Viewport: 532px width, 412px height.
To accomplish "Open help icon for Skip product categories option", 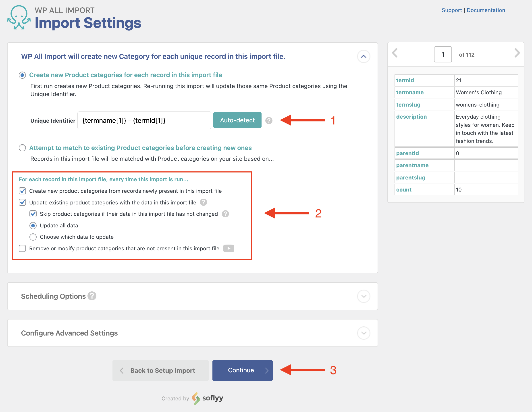I will [x=225, y=214].
